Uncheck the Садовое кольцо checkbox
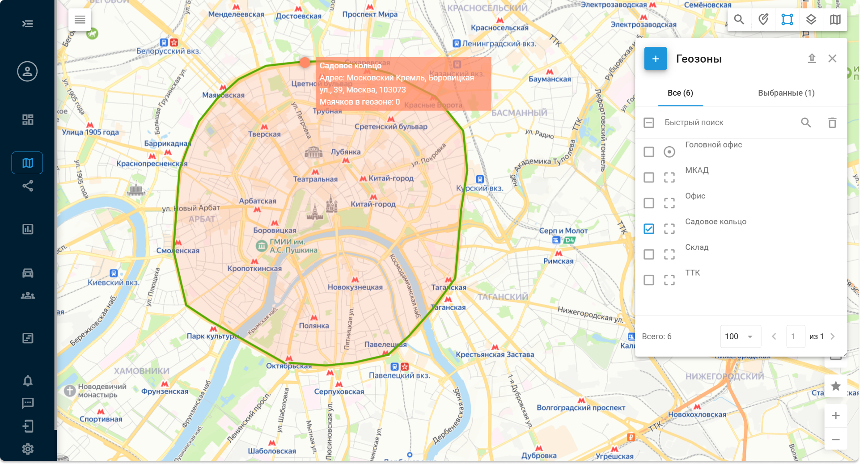Screen dimensions: 868x467 point(649,229)
